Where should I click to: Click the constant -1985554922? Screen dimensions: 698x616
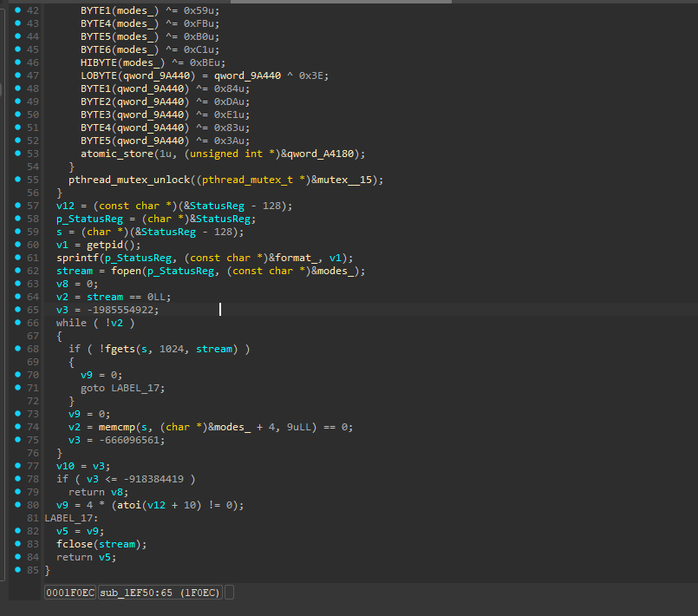pyautogui.click(x=119, y=310)
